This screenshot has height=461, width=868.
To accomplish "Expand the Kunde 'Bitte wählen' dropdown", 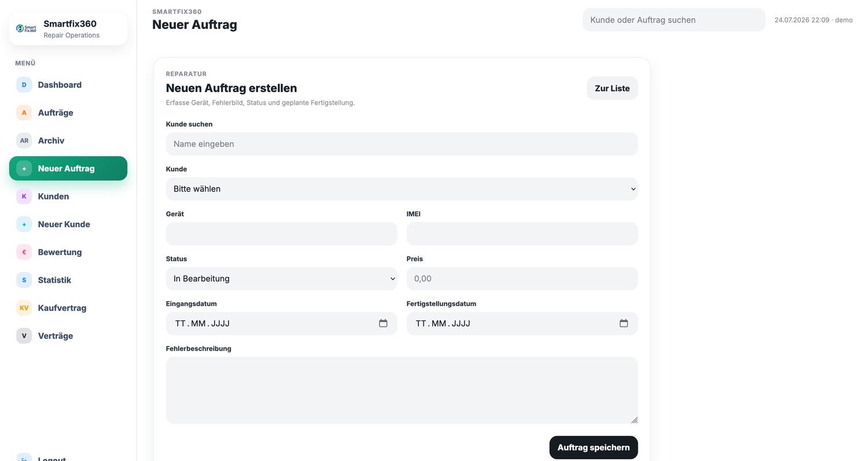I will 402,189.
